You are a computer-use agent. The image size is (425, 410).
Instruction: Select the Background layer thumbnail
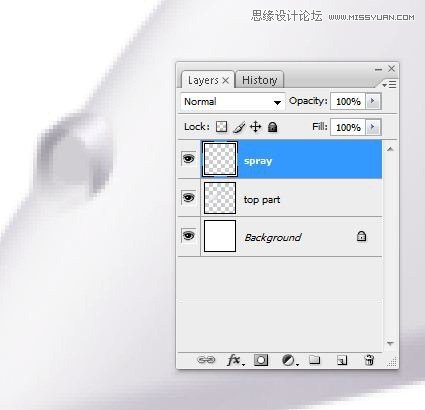coord(220,236)
